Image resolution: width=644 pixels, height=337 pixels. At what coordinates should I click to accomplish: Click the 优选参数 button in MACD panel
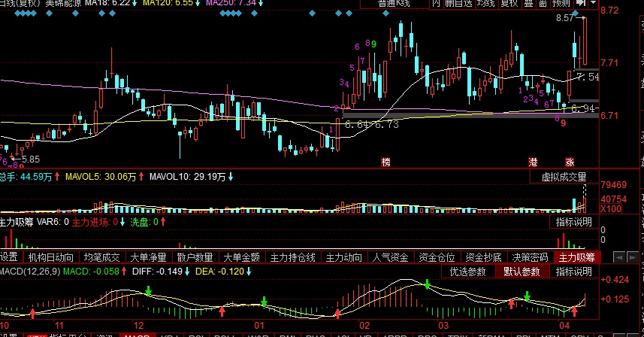coord(467,272)
